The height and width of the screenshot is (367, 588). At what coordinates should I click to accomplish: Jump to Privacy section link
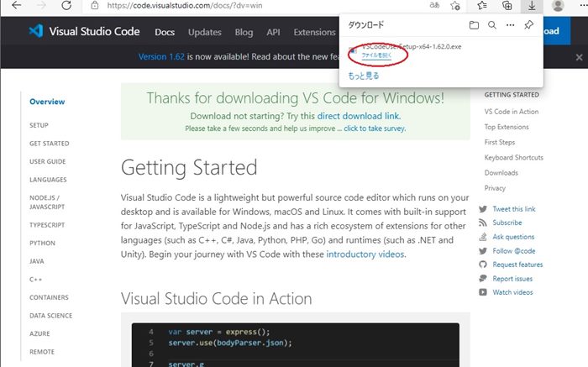pyautogui.click(x=495, y=188)
